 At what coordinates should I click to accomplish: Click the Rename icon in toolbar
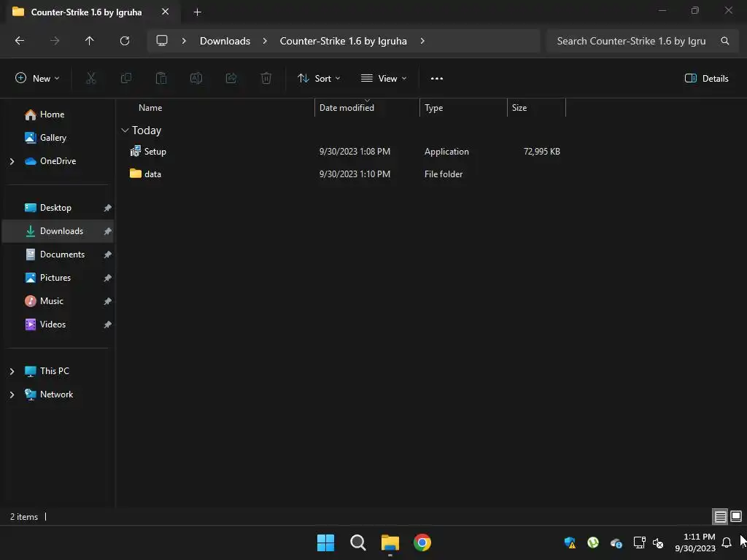(196, 79)
